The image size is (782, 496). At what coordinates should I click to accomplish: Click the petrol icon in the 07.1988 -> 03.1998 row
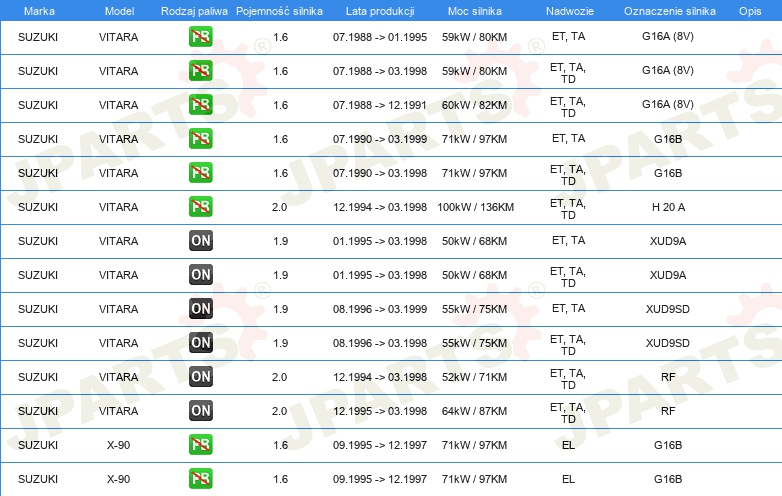coord(200,70)
